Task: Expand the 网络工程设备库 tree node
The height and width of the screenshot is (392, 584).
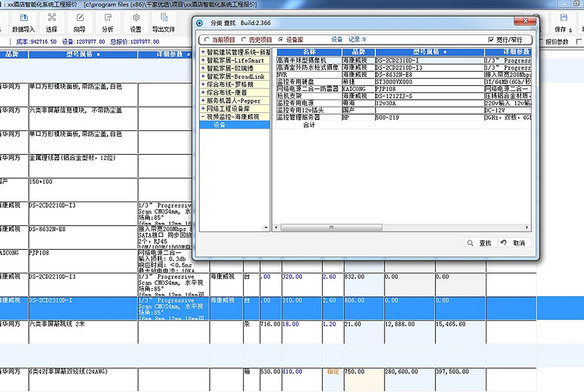Action: click(203, 109)
